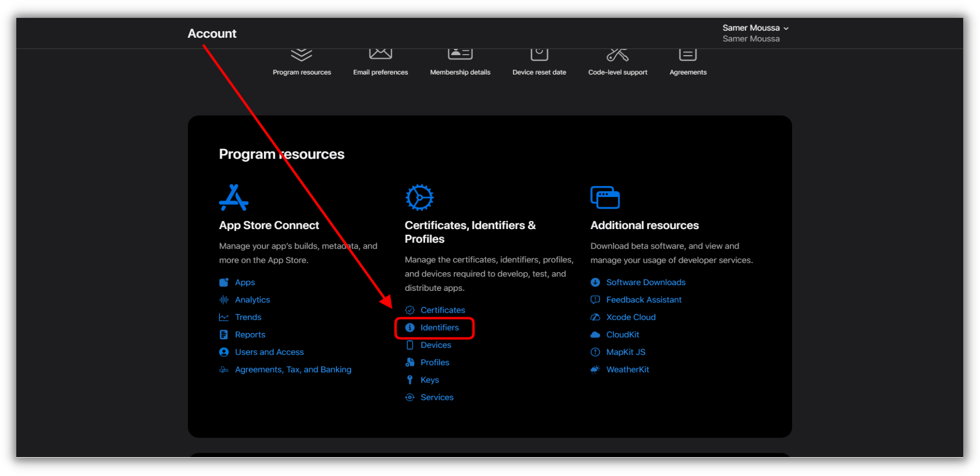Click the info icon beside Identifiers
Screen dimensions: 980x476
(410, 328)
